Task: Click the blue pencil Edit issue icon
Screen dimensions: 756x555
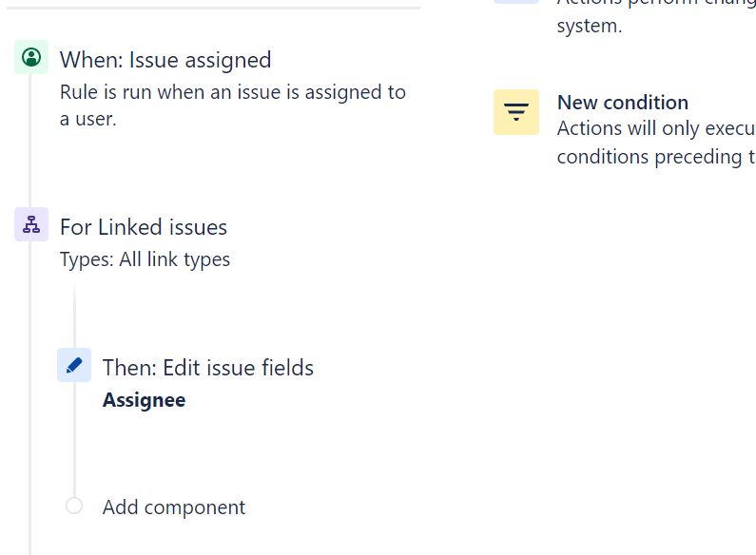Action: 74,365
